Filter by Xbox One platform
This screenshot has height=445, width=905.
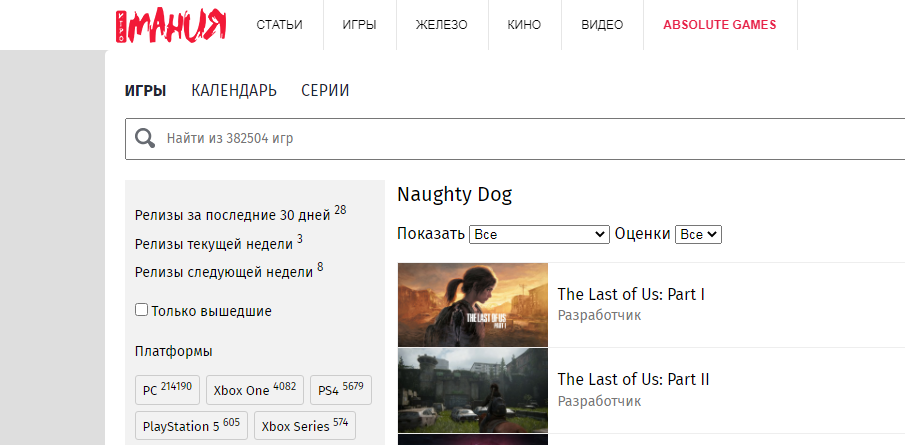pyautogui.click(x=255, y=390)
